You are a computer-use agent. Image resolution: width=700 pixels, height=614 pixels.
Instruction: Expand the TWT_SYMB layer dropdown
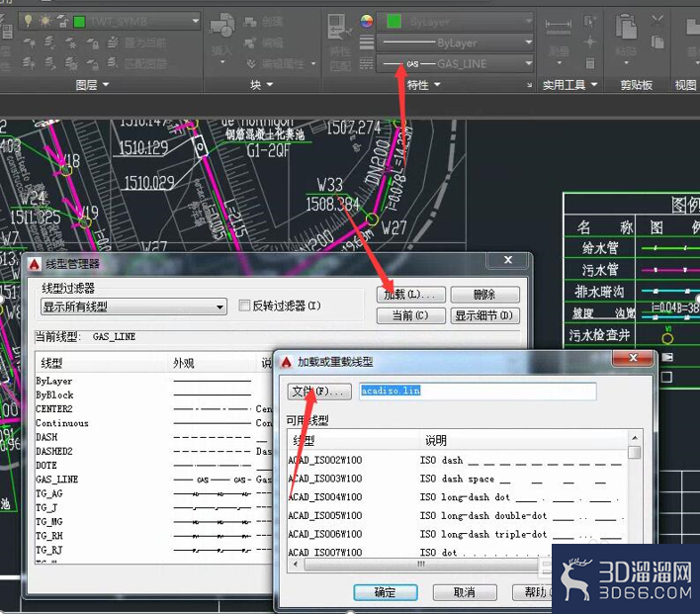pos(195,21)
